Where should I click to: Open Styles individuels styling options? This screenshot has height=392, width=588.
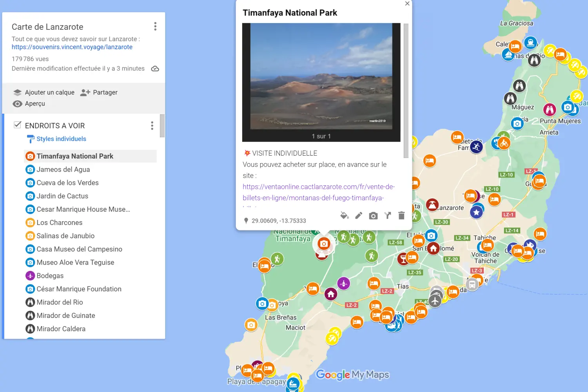[61, 139]
